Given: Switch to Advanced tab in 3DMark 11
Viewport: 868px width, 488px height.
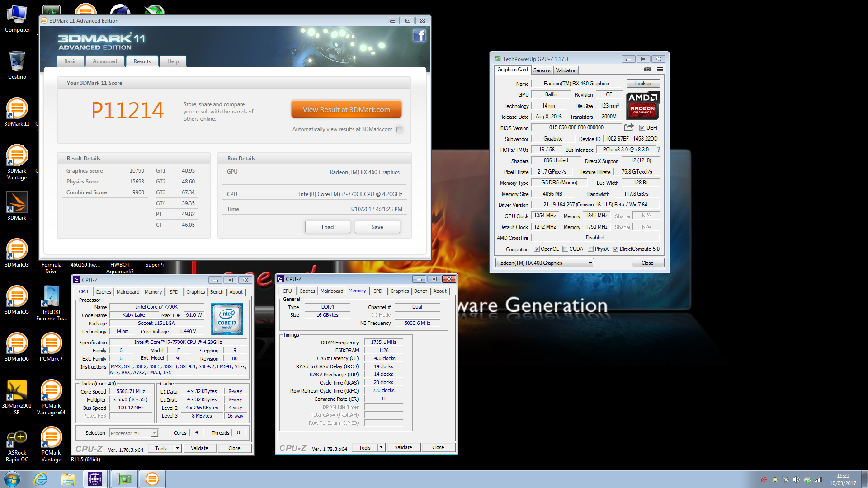Looking at the screenshot, I should click(105, 61).
